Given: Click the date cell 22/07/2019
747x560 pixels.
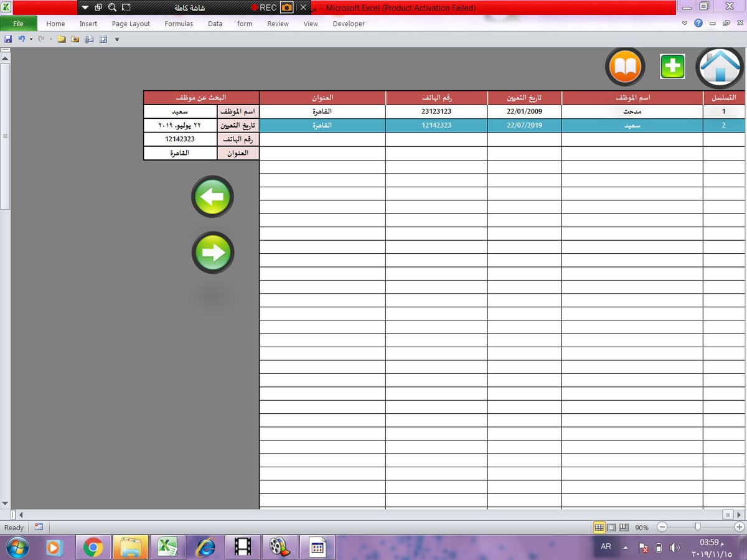Looking at the screenshot, I should tap(524, 125).
